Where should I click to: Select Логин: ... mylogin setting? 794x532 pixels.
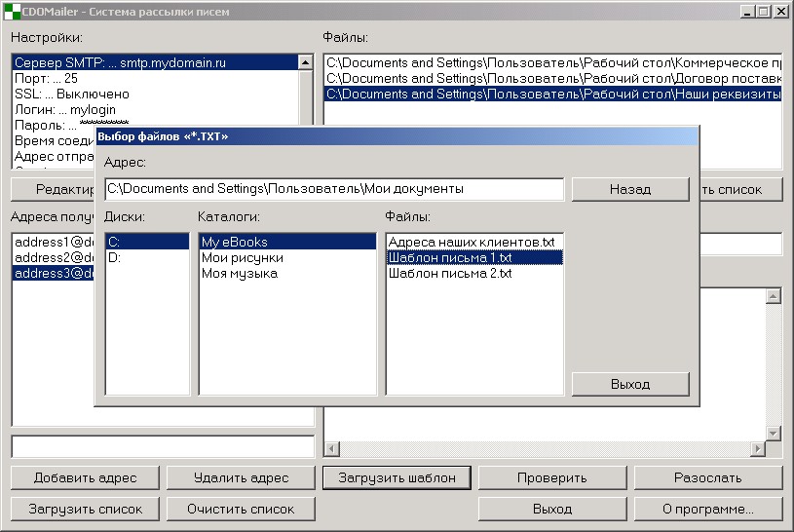(155, 109)
